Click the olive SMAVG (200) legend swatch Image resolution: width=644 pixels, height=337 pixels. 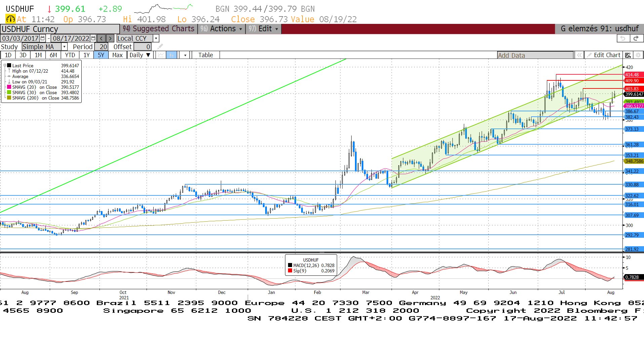pyautogui.click(x=9, y=98)
